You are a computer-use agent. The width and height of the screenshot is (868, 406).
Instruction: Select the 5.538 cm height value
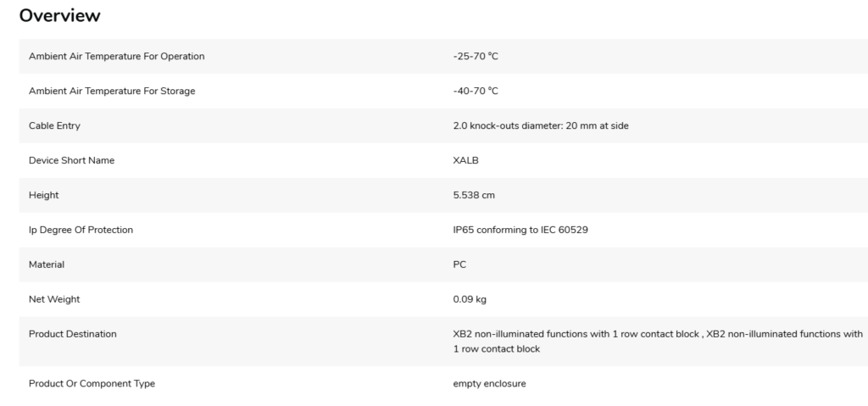coord(474,196)
